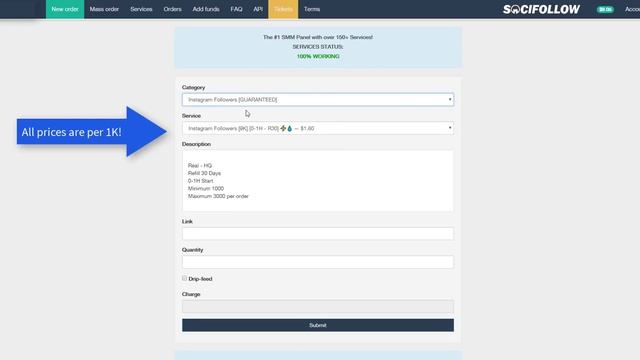Click the '100% WORKING' status text
Image resolution: width=640 pixels, height=360 pixels.
pos(318,56)
